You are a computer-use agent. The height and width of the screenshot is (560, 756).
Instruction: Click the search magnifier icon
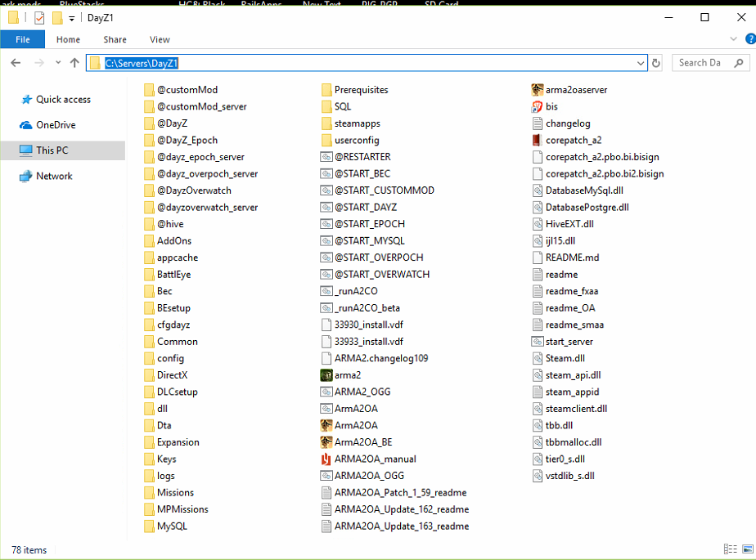pyautogui.click(x=739, y=63)
